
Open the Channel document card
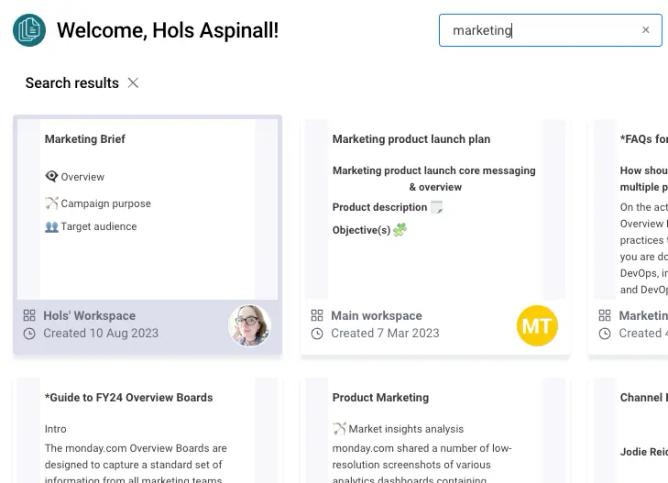(x=628, y=429)
